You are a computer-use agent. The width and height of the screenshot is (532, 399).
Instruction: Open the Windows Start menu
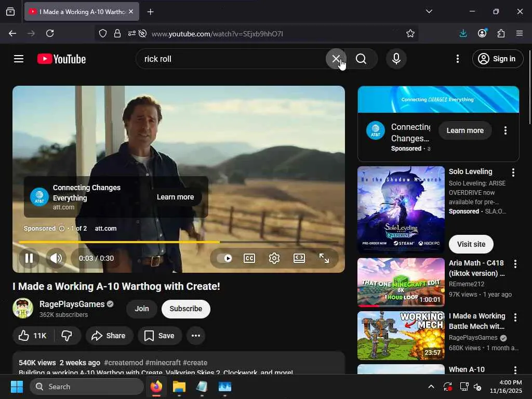(17, 387)
